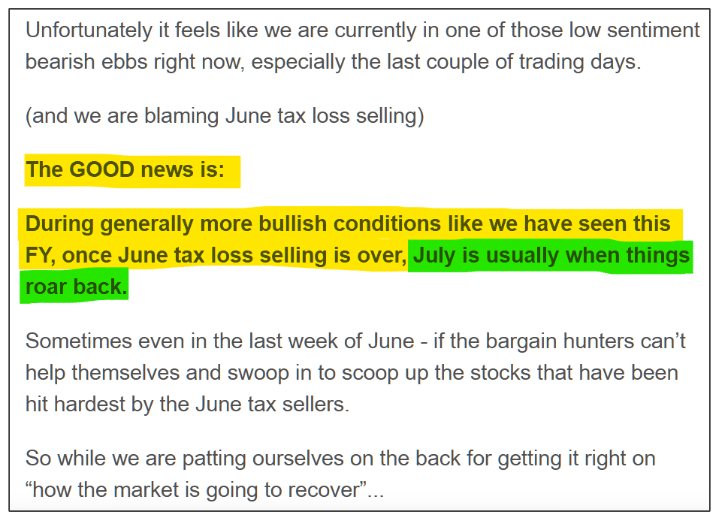Image resolution: width=717 pixels, height=520 pixels.
Task: Click 'FY, once June tax loss selling is over,'
Action: 216,255
